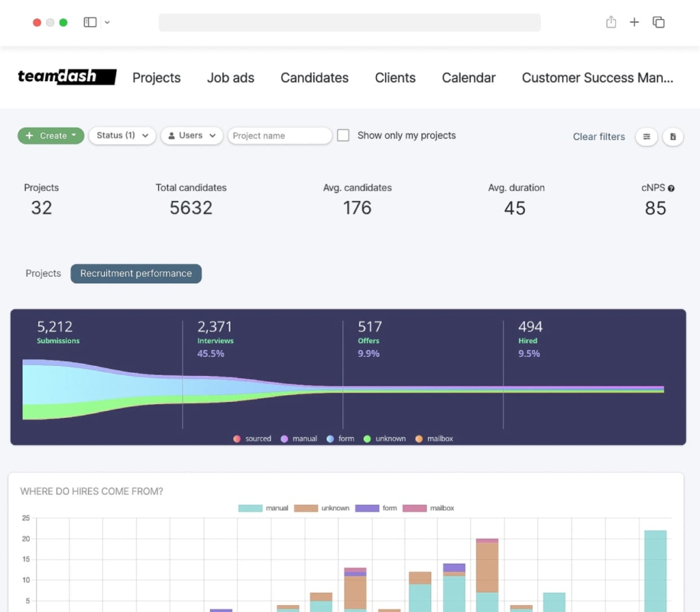Open the Status (1) dropdown

tap(122, 135)
